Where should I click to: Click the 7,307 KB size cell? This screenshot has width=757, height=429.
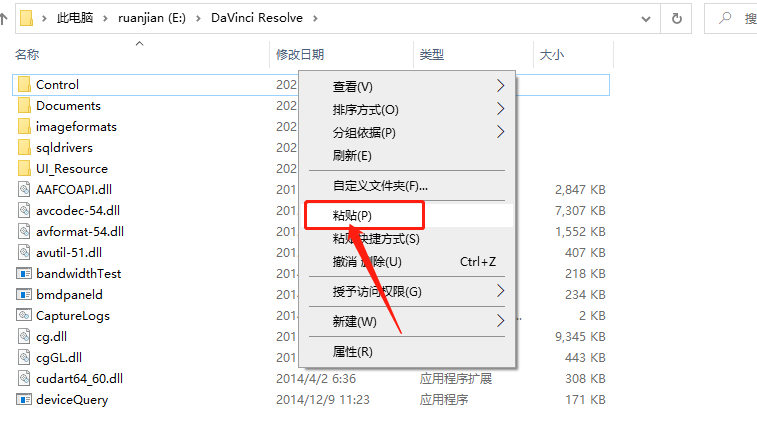[x=580, y=210]
